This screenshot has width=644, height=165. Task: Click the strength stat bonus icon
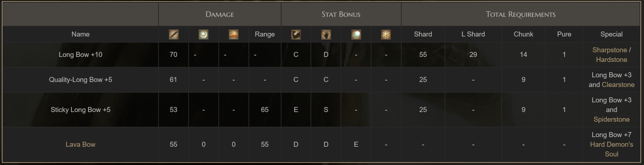point(296,34)
